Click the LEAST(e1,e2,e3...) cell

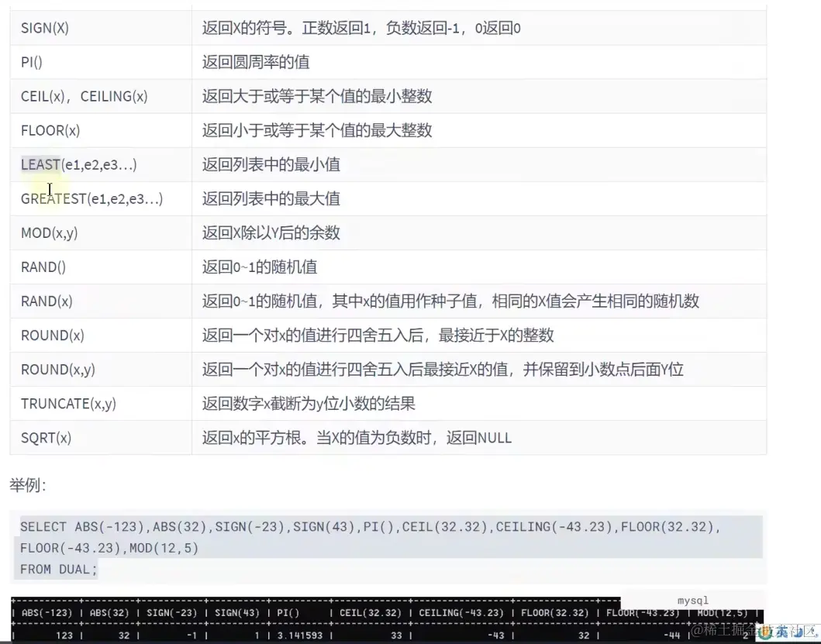click(x=101, y=164)
